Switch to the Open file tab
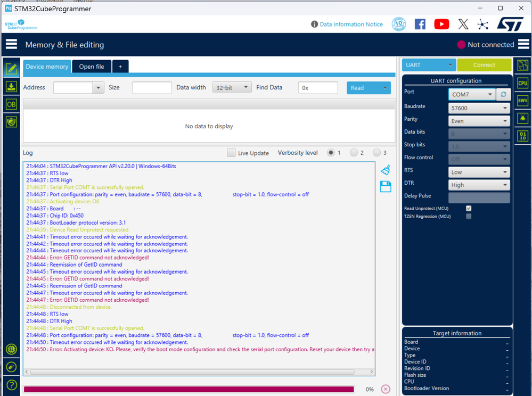This screenshot has height=396, width=532. coord(92,67)
